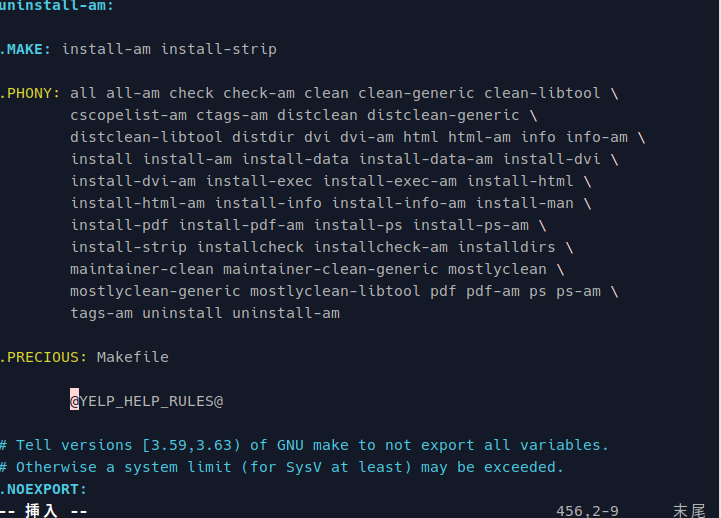This screenshot has height=518, width=721.
Task: Click tags-am on the last PHONY line
Action: 102,313
